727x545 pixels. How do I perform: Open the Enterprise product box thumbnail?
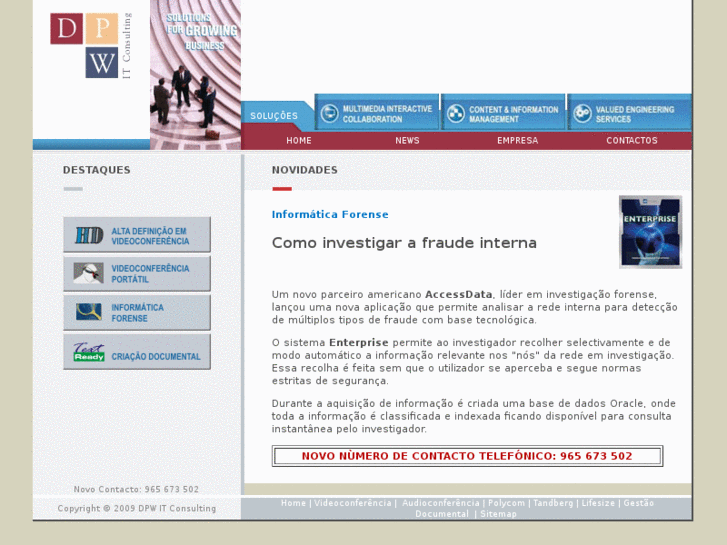click(650, 232)
